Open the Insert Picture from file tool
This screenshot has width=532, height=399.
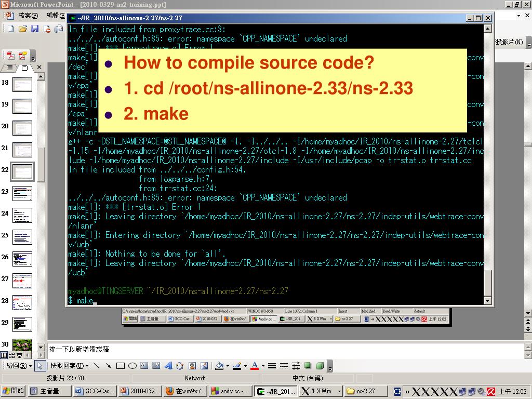pos(204,365)
